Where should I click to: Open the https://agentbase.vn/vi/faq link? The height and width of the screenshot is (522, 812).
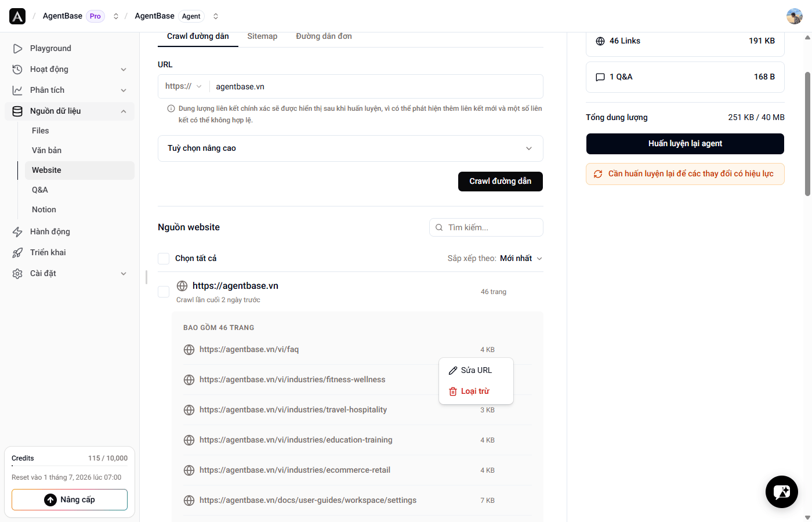pyautogui.click(x=249, y=350)
